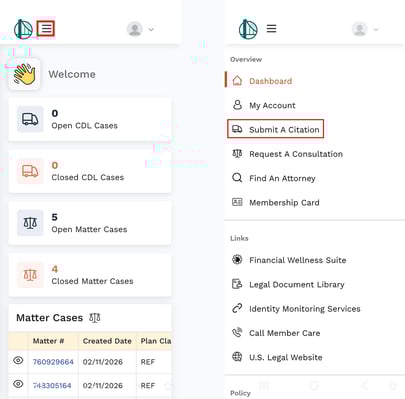The height and width of the screenshot is (399, 405).
Task: Click the Open Matter Cases label
Action: [x=89, y=229]
